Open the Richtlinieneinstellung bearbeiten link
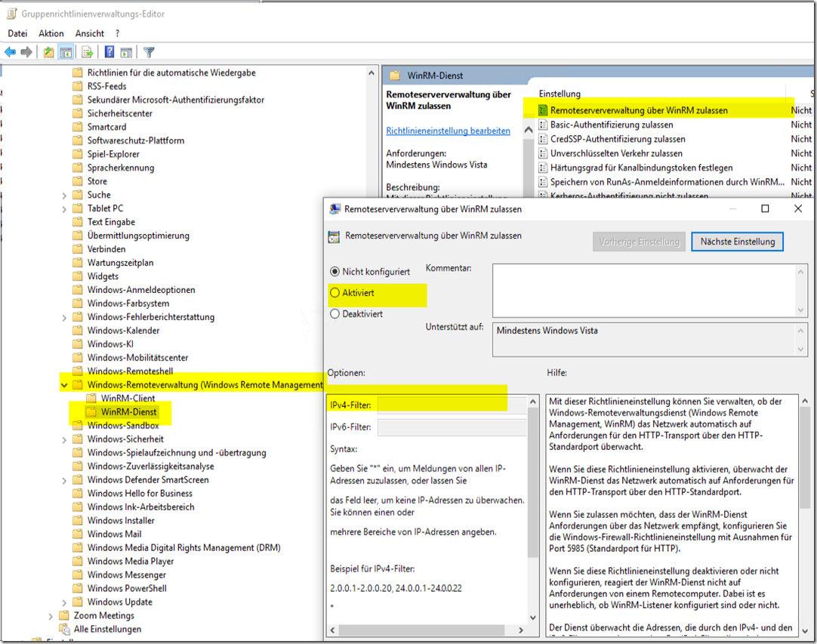This screenshot has height=644, width=817. coord(448,131)
